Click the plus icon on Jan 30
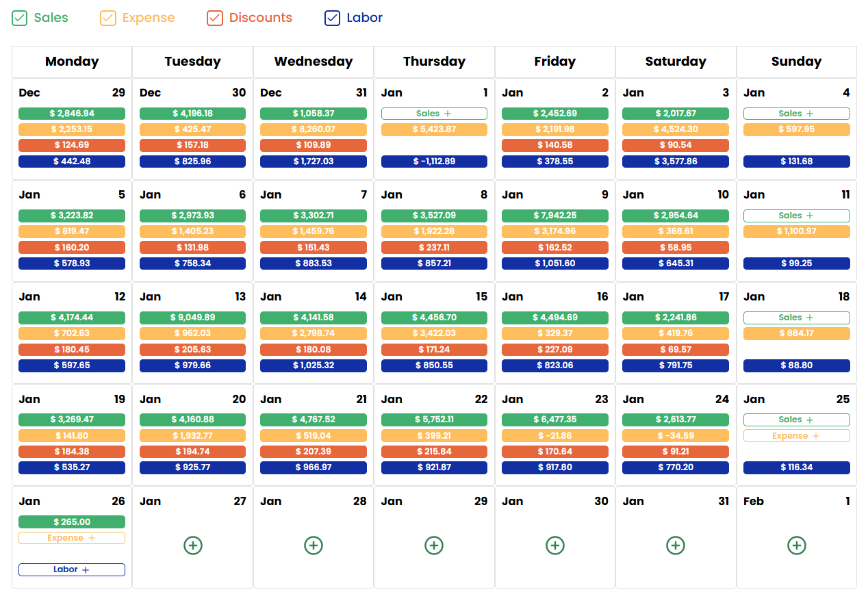 coord(554,545)
